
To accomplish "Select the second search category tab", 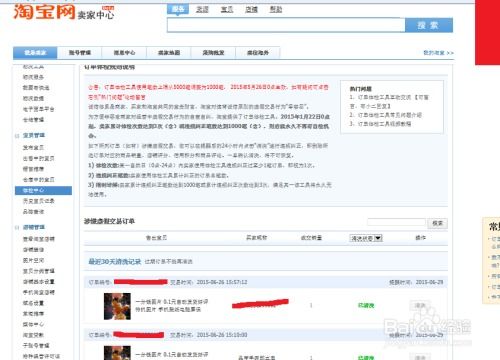I will pyautogui.click(x=202, y=9).
